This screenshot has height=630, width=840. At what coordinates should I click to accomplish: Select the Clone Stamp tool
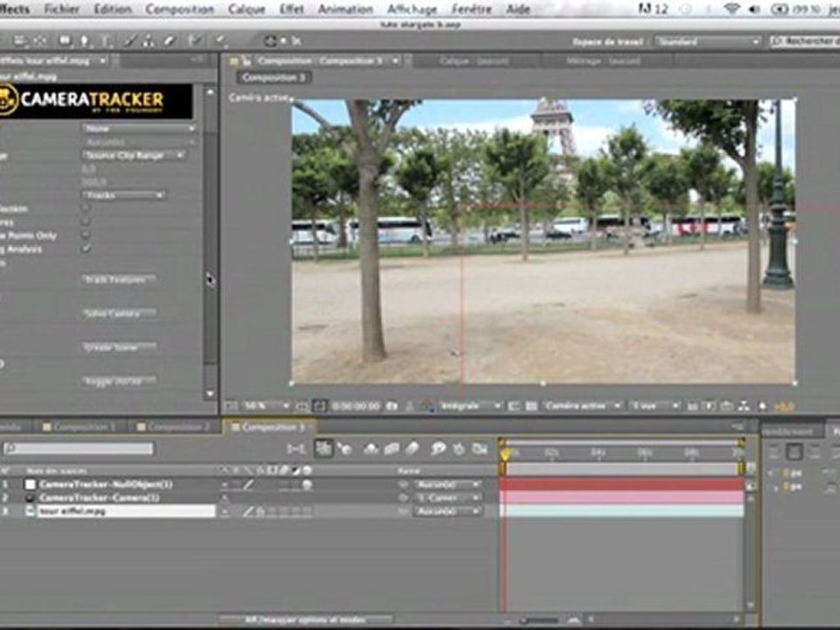[147, 41]
